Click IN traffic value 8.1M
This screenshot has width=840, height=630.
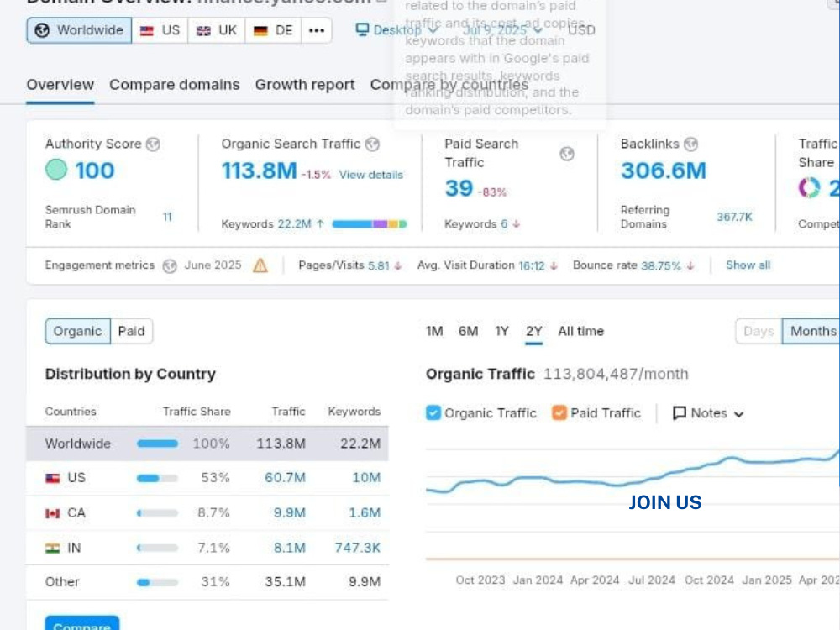click(289, 548)
